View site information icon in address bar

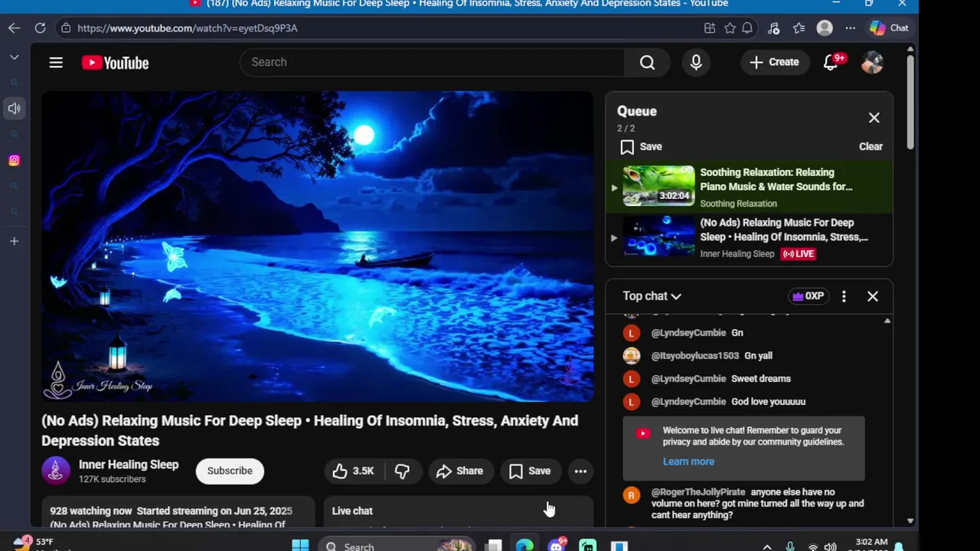pos(66,28)
